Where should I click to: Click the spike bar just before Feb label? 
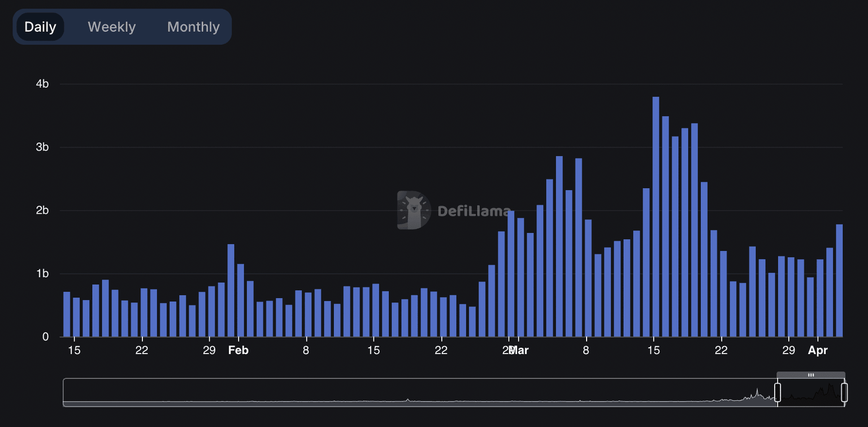231,291
